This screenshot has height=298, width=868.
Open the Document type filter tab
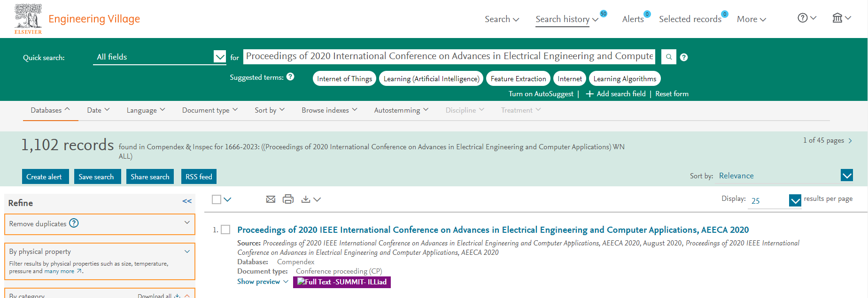point(210,110)
